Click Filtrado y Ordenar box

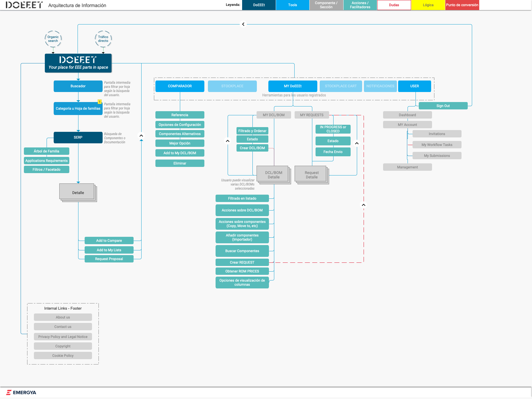[252, 131]
